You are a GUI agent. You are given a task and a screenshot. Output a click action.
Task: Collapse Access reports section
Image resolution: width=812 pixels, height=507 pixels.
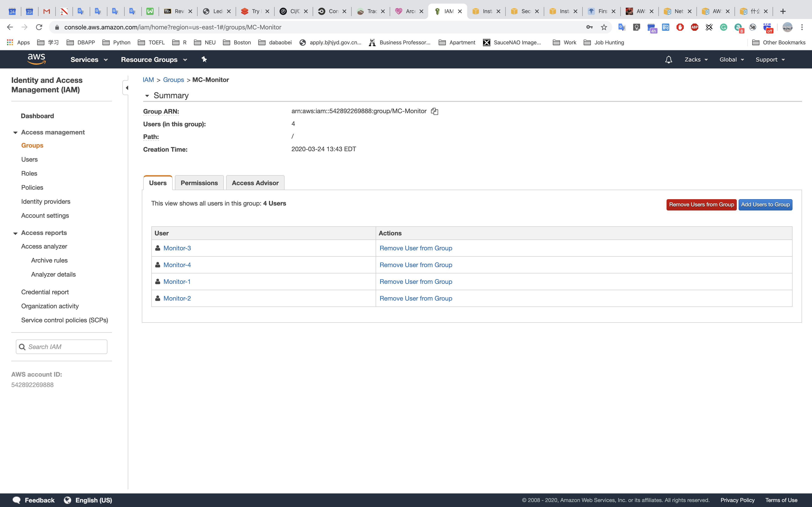[x=15, y=233]
